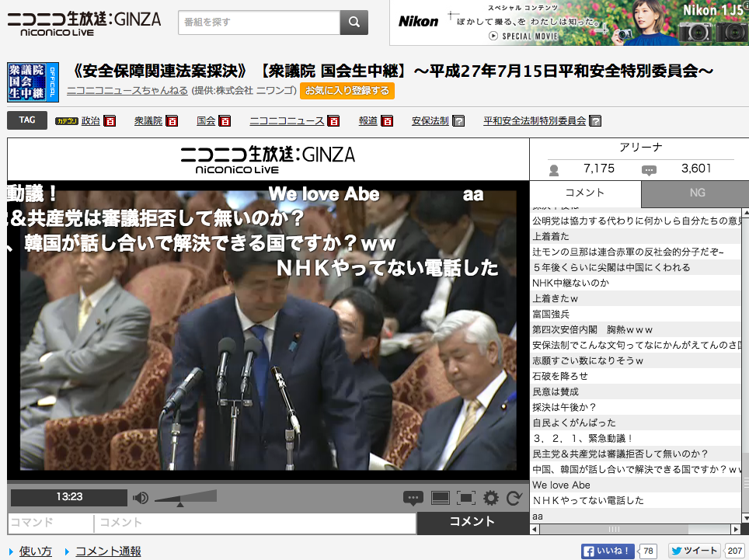Open the dictionary icon beside 報道 tag

click(387, 121)
